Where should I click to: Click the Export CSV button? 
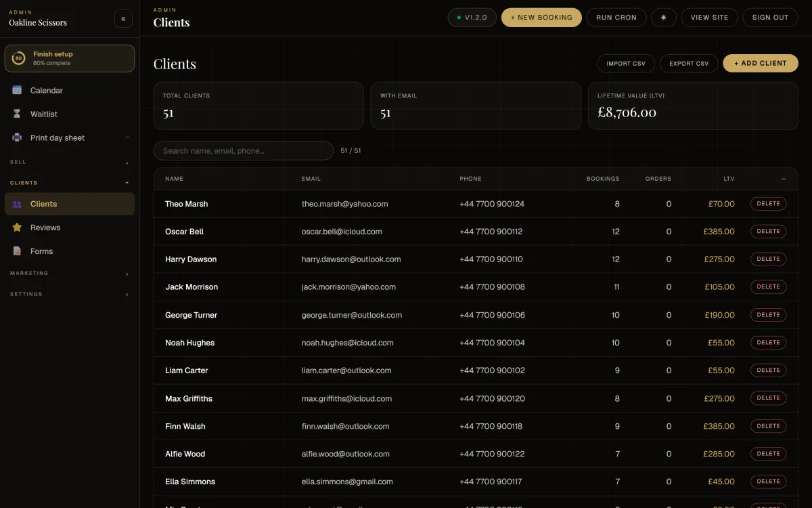point(689,64)
